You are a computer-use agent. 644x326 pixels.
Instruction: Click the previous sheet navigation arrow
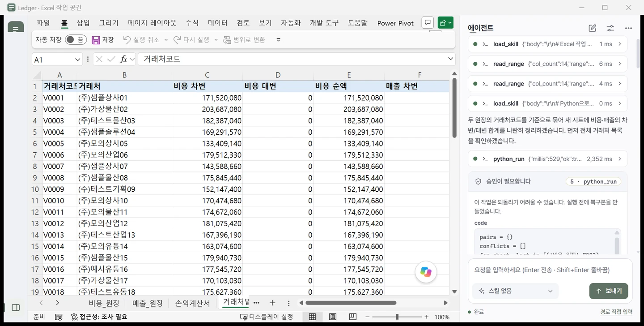(41, 303)
